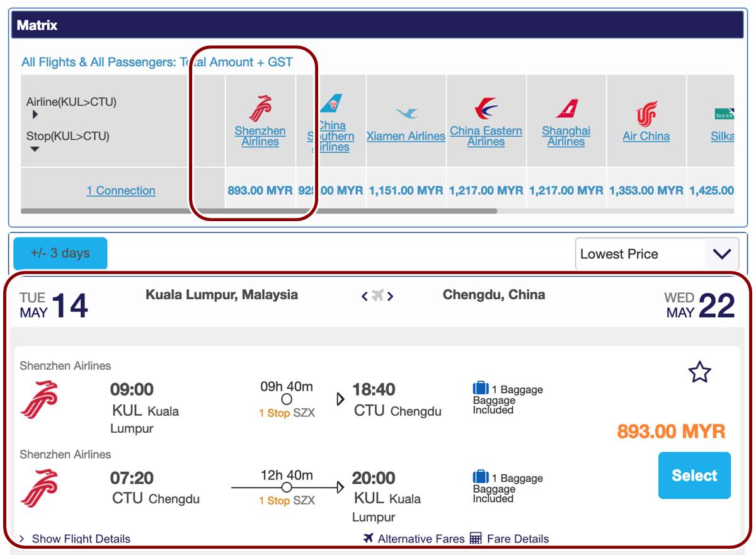Open the Lowest Price sort dropdown

tap(657, 254)
